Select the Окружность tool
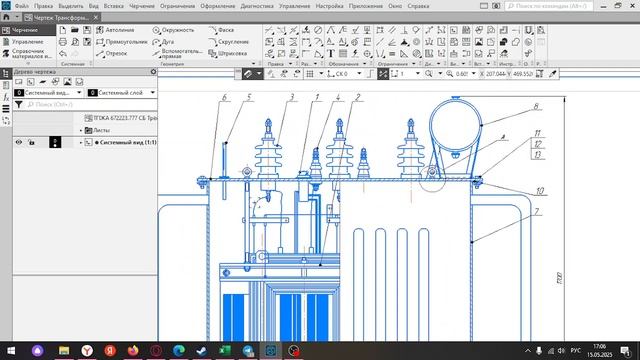 point(173,30)
